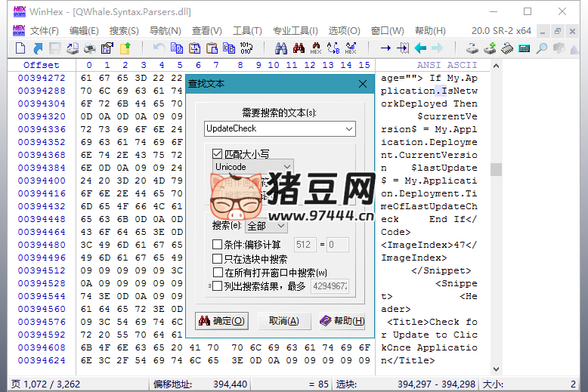Click the offset remainder field showing 0
This screenshot has height=392, width=588.
(x=338, y=245)
